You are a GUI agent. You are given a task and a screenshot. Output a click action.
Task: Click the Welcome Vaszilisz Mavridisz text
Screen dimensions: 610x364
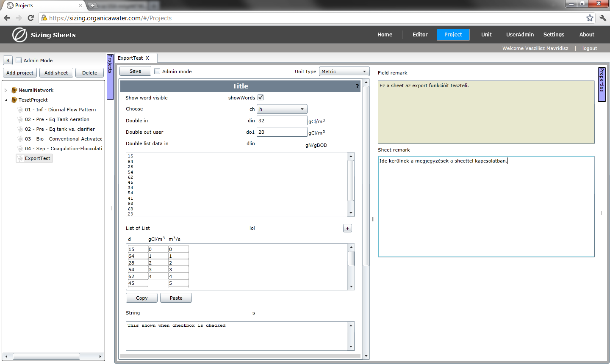(x=535, y=48)
